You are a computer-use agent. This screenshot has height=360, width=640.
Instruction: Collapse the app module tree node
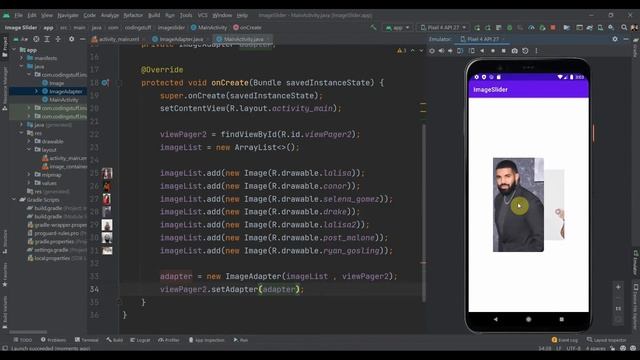(x=14, y=50)
